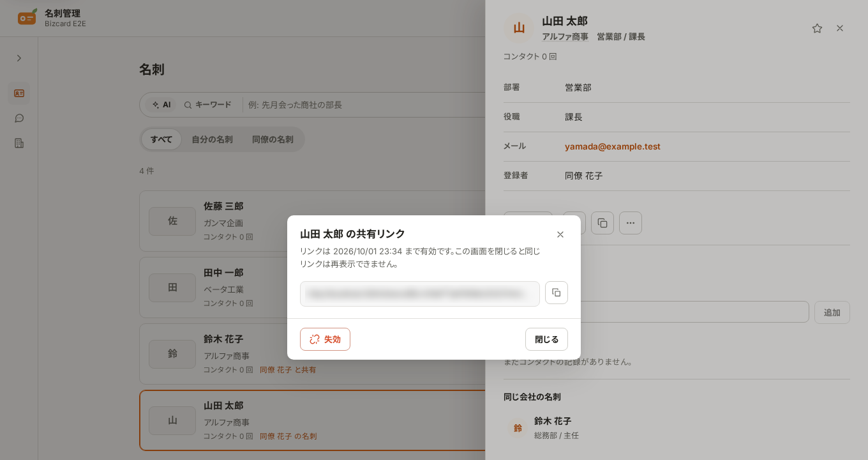Star 山田 太郎 as a favorite
Viewport: 868px width, 460px height.
coord(817,28)
